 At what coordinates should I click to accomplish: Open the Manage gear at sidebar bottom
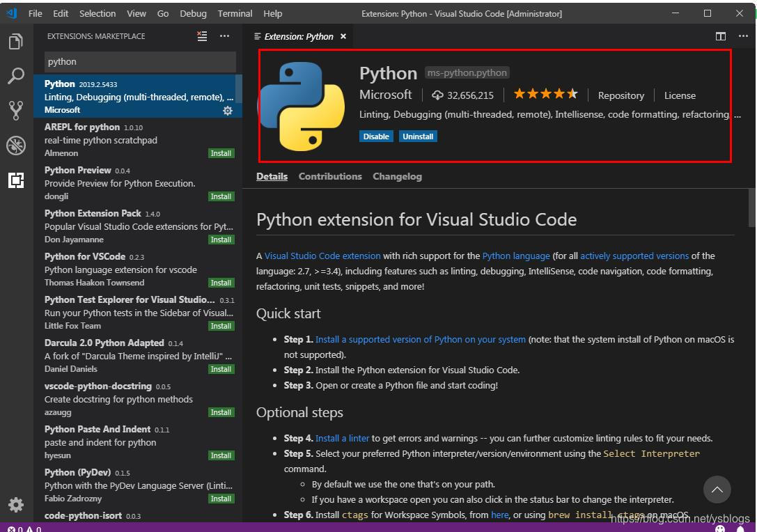coord(16,504)
